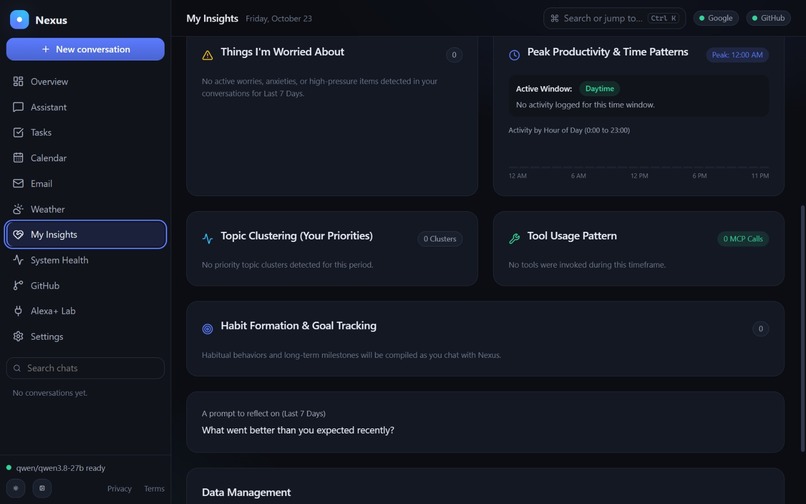Click the target icon on Habit Formation card

[x=207, y=329]
